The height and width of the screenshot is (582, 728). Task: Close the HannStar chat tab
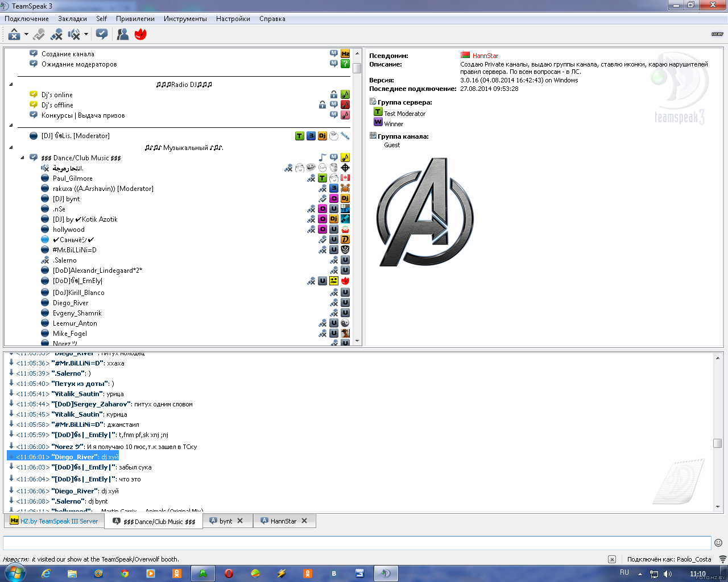coord(304,521)
